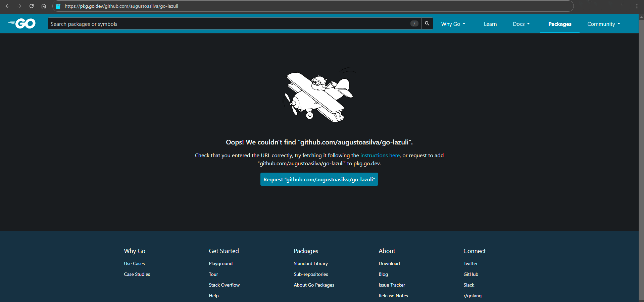Click the site info icon in address bar
This screenshot has width=644, height=302.
58,6
